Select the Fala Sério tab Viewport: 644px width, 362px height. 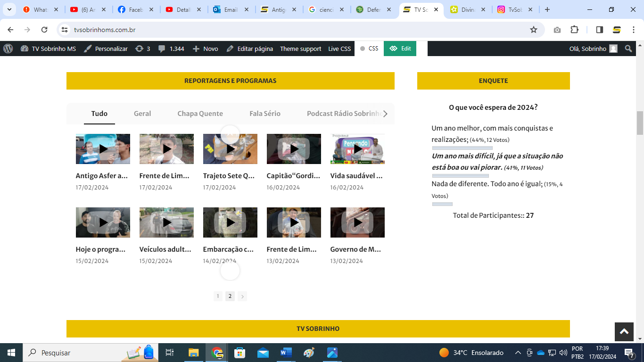tap(265, 114)
